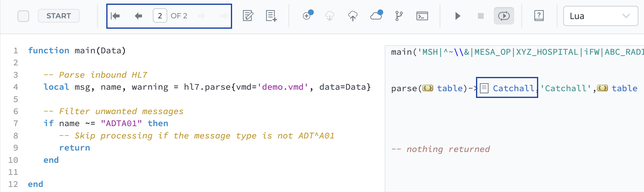
Task: Go to the previous sample message
Action: (x=138, y=16)
